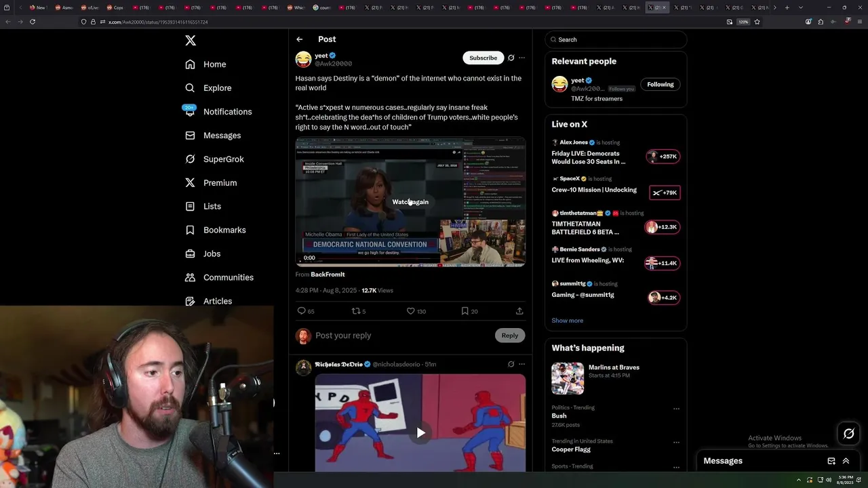Open SuperGrok in the sidebar

[214, 159]
